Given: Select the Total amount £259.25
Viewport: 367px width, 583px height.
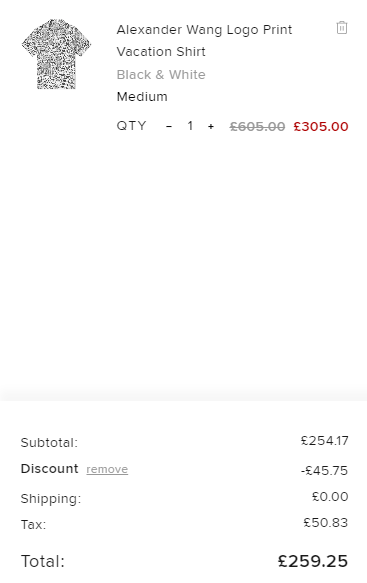Looking at the screenshot, I should coord(313,561).
